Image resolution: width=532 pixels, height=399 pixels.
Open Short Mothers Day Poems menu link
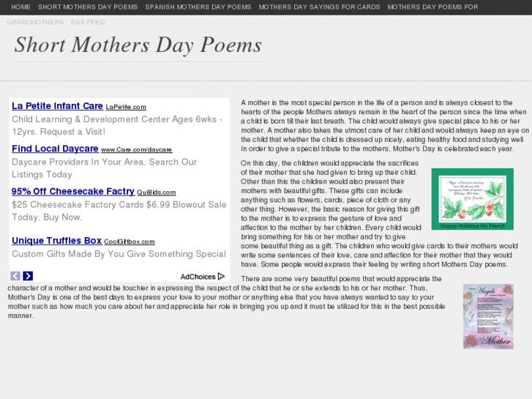pos(88,7)
